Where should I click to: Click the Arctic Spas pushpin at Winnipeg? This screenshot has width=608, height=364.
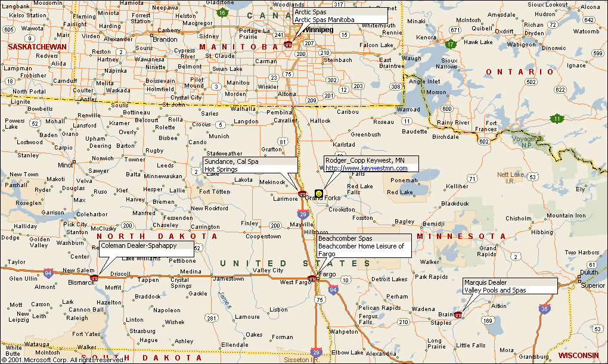pos(288,44)
